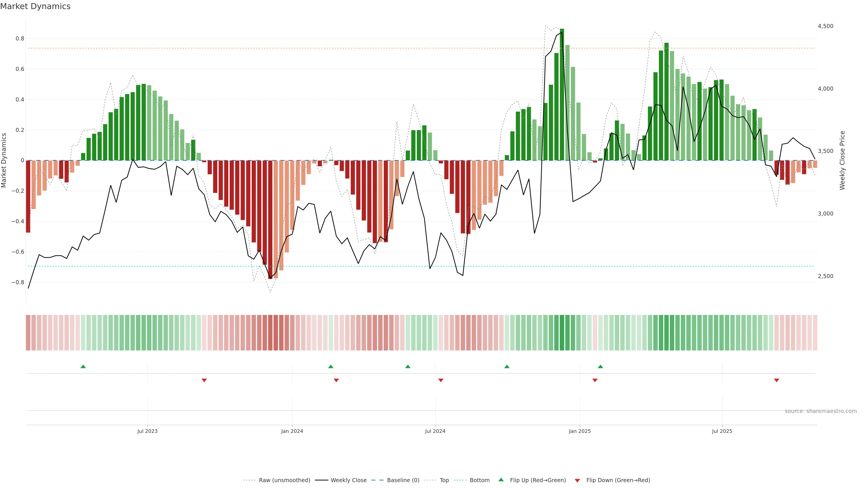Hide the Baseline (0) legend series

[x=403, y=480]
